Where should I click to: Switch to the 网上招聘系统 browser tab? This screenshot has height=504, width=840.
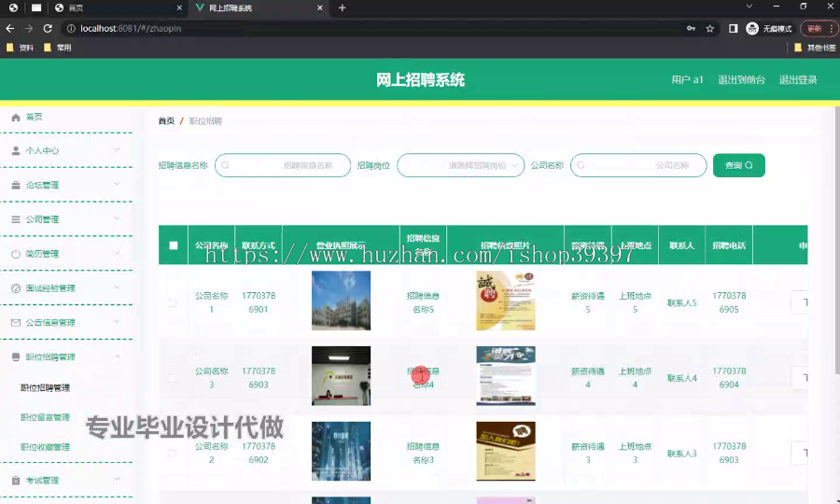258,8
